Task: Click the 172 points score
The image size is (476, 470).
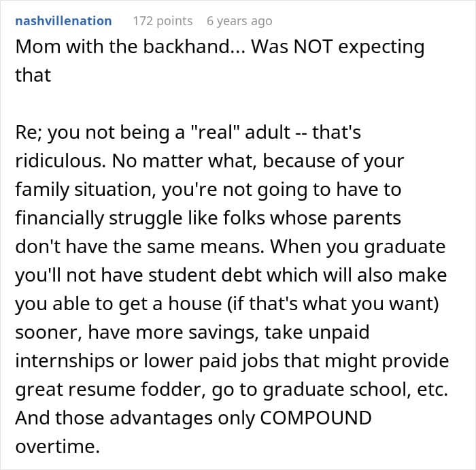Action: (163, 20)
